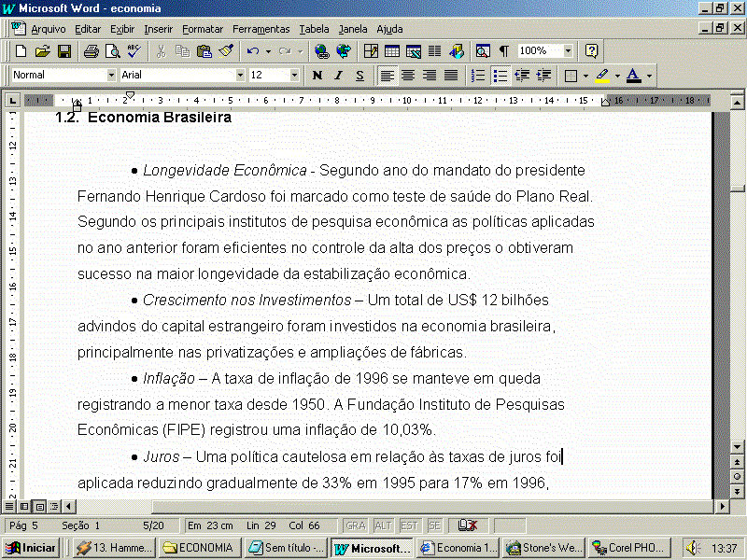
Task: Open Print Preview from the toolbar
Action: tap(112, 50)
